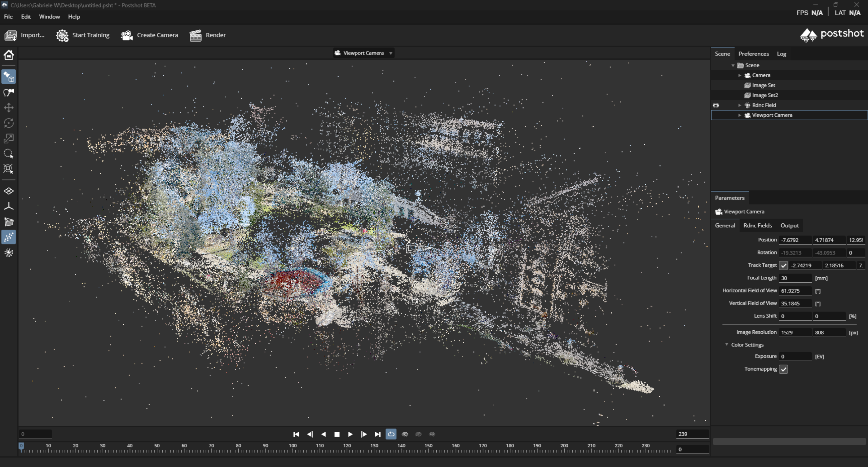Screen dimensions: 868x467
Task: Select the lasso selection tool
Action: coord(9,154)
